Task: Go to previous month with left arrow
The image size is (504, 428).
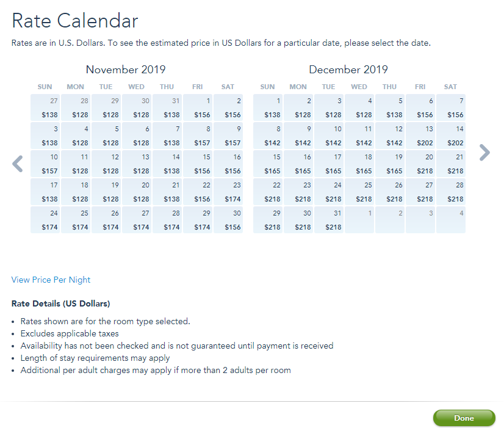Action: [18, 164]
